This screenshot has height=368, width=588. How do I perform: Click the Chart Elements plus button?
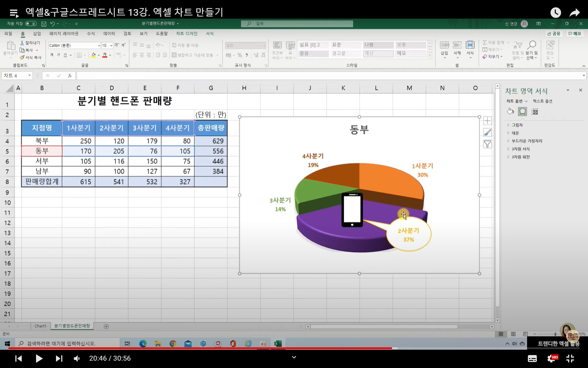pyautogui.click(x=487, y=121)
